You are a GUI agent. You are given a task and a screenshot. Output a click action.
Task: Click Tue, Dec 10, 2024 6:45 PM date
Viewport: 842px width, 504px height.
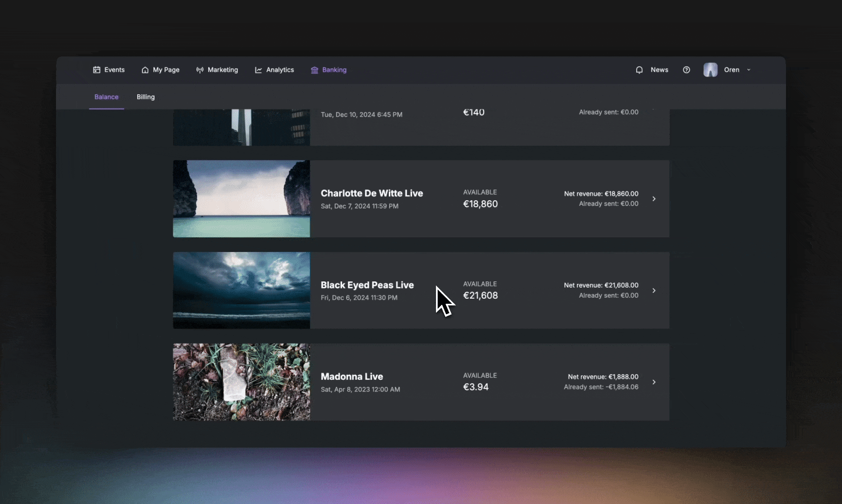(361, 115)
